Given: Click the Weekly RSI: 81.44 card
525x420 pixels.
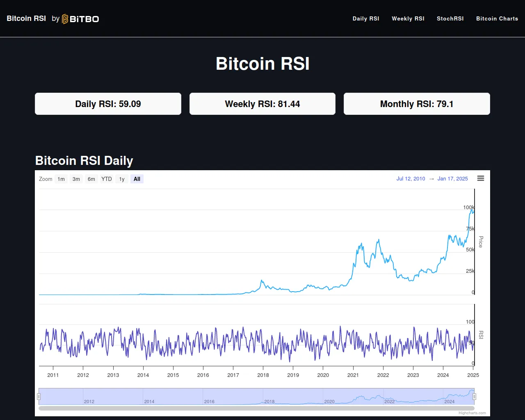Looking at the screenshot, I should coord(262,104).
